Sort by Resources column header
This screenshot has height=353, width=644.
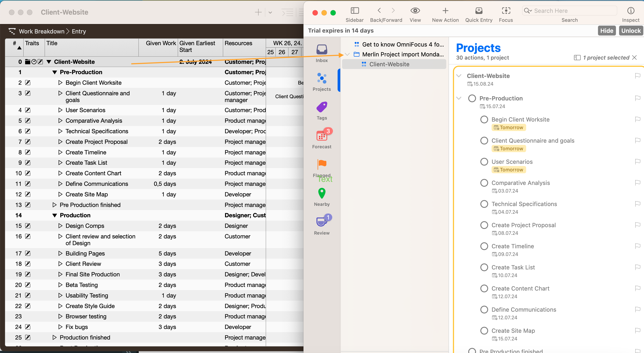tap(244, 47)
